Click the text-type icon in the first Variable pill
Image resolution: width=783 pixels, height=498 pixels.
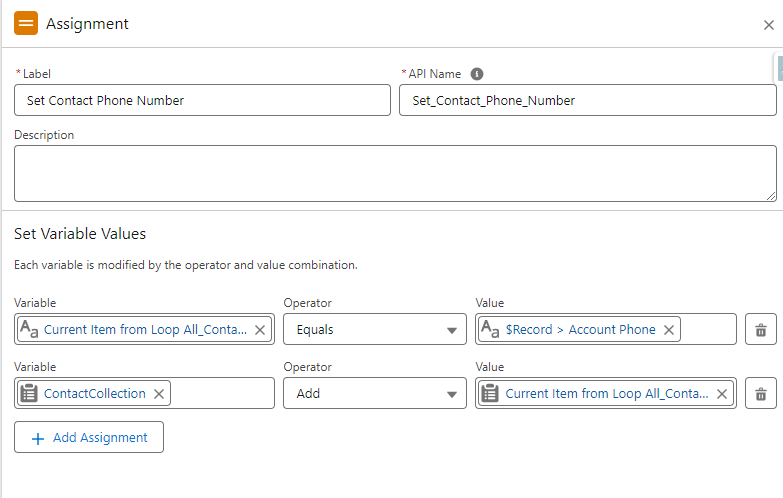[30, 330]
